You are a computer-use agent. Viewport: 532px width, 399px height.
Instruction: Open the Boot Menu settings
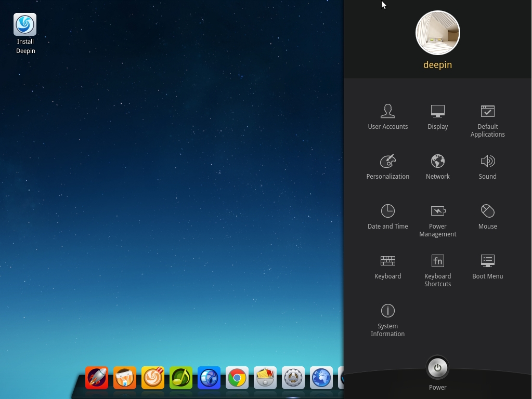(488, 266)
